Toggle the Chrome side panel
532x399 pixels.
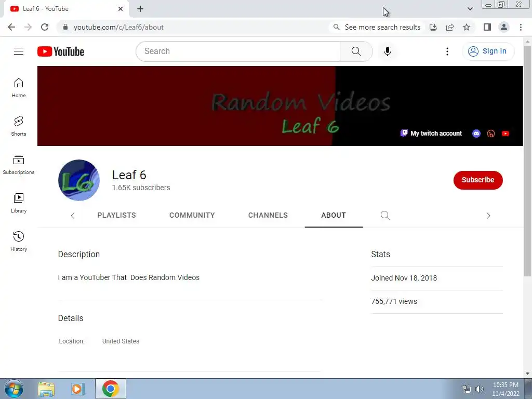tap(487, 27)
